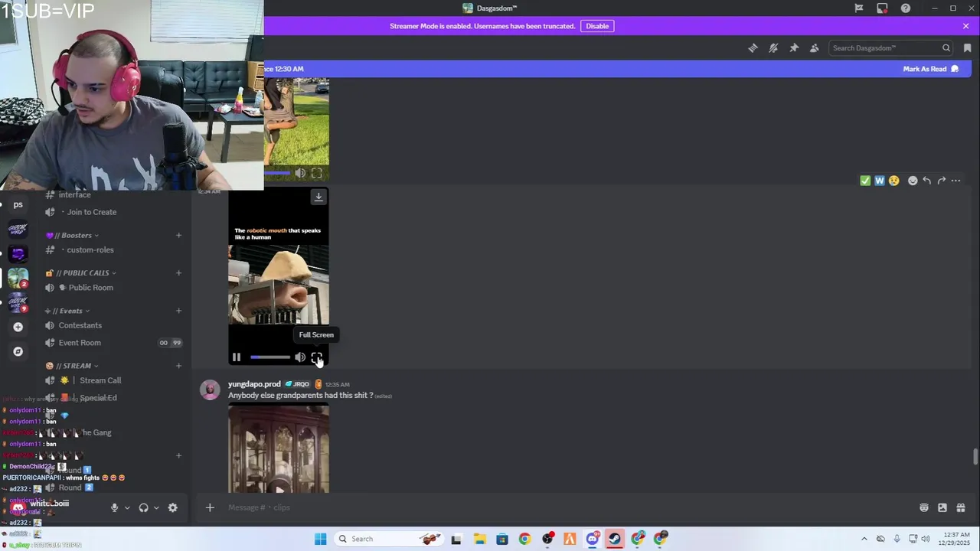Forward the hovered message
The image size is (980, 551).
[x=941, y=181]
